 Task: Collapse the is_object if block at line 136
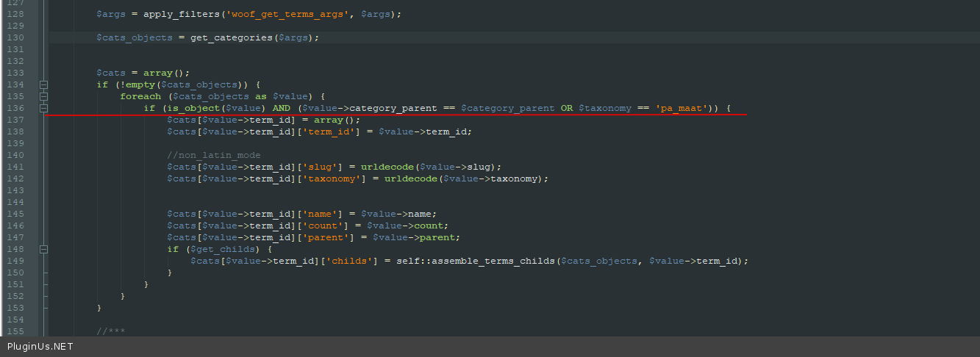[x=44, y=108]
